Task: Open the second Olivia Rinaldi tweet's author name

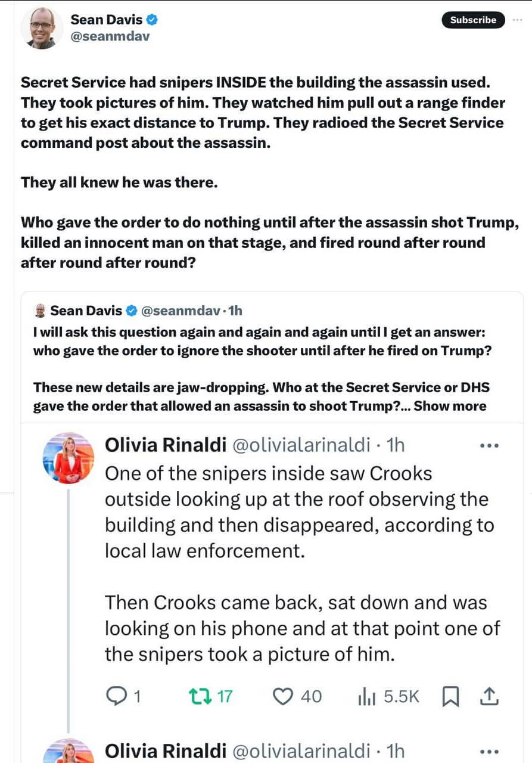Action: coord(166,750)
